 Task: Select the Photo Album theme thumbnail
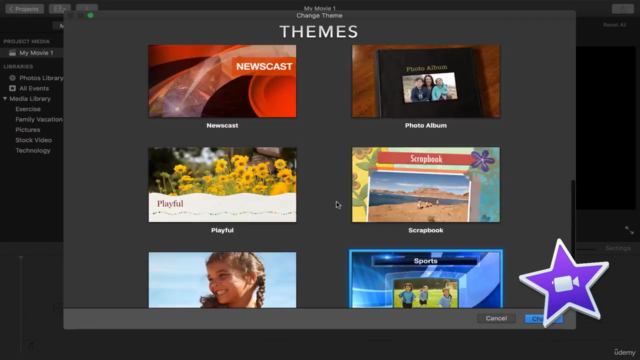[426, 81]
